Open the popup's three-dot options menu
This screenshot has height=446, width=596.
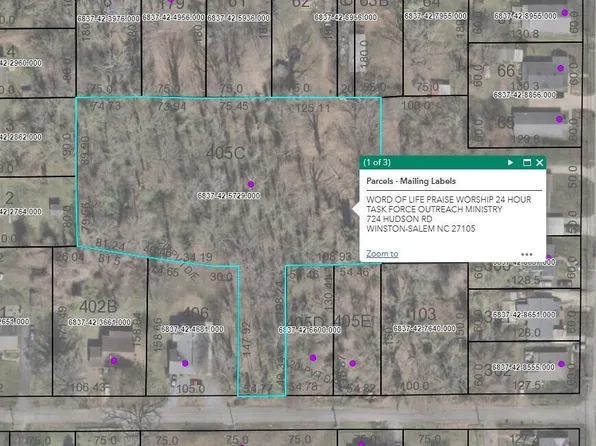(527, 254)
